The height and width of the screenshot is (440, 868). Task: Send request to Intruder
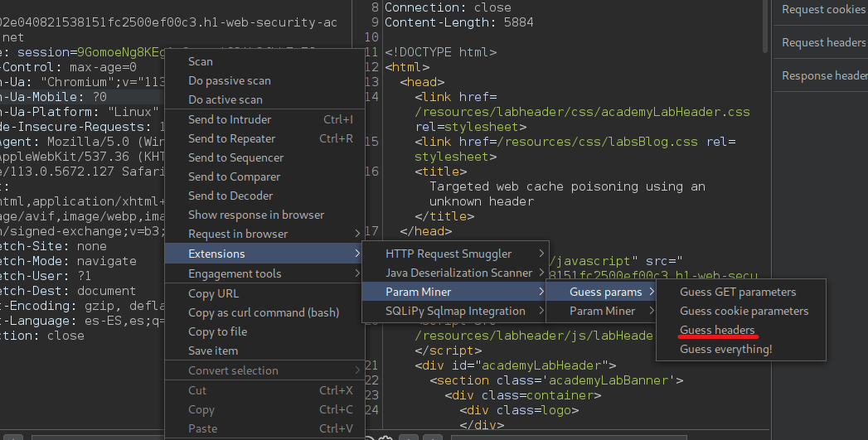pyautogui.click(x=230, y=119)
